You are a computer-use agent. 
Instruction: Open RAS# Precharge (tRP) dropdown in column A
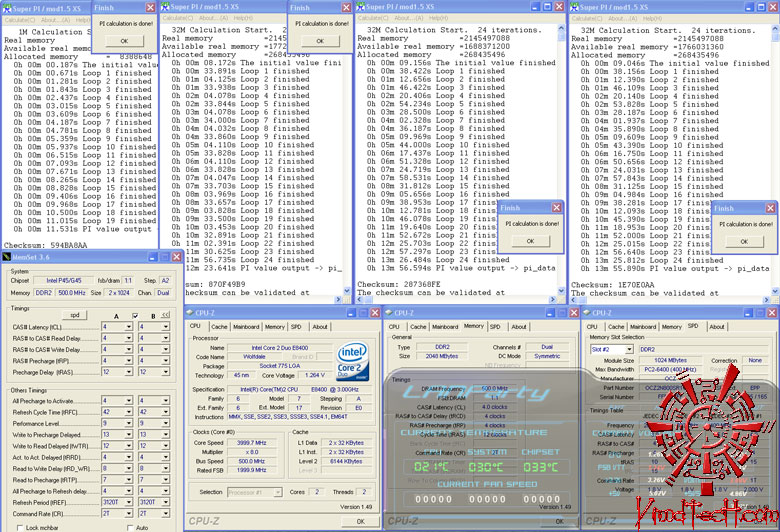(129, 360)
